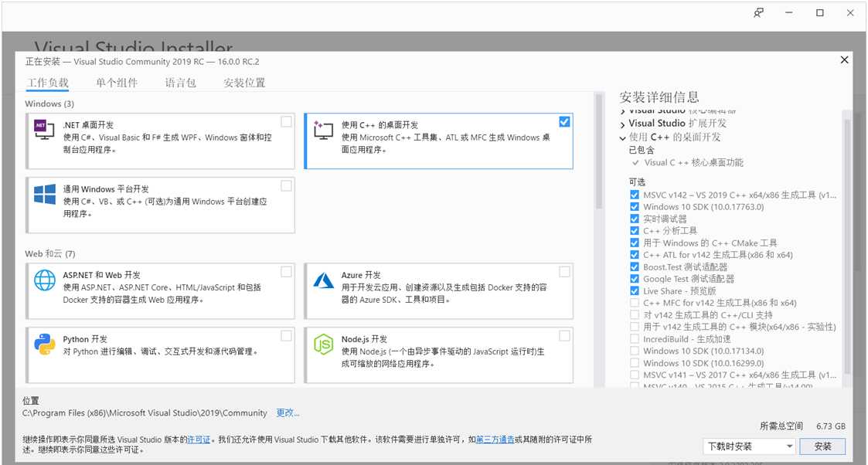The height and width of the screenshot is (465, 868).
Task: Click the .NET desktop development workload icon
Action: (x=44, y=130)
